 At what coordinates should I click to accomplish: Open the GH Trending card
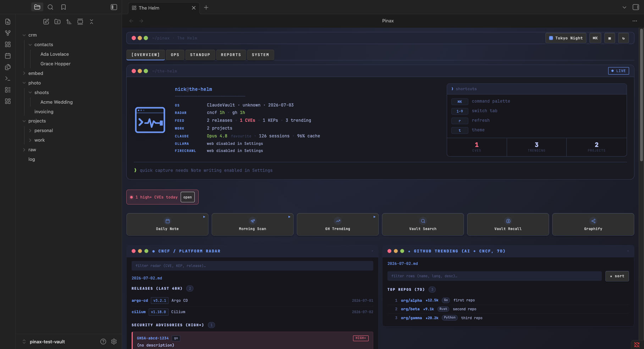click(338, 224)
